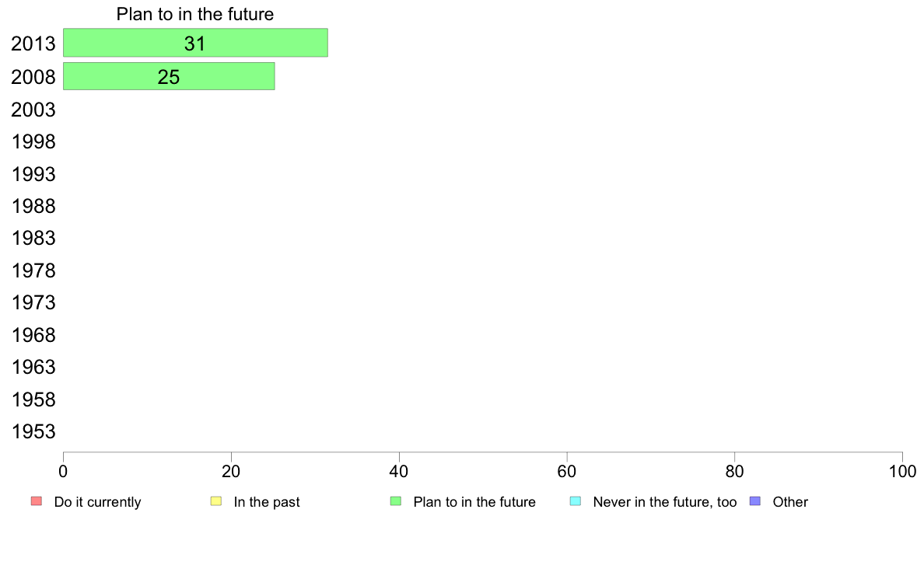Image resolution: width=924 pixels, height=572 pixels.
Task: Select the 2008 green bar labeled 25
Action: coord(169,77)
